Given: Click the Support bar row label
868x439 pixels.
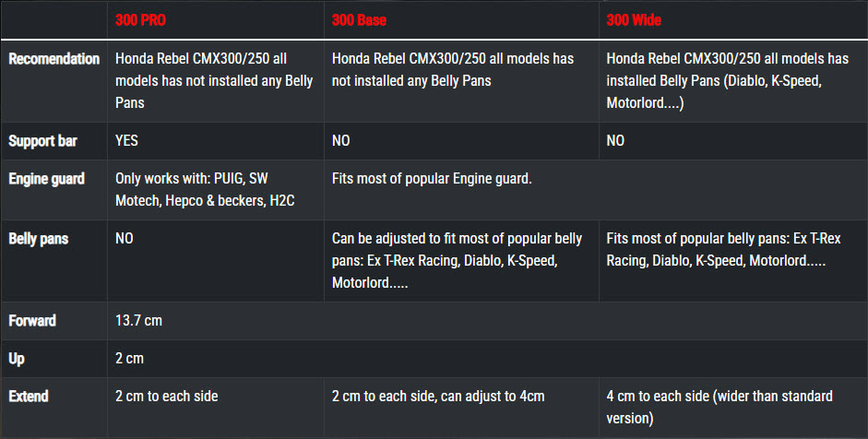Looking at the screenshot, I should click(x=42, y=141).
